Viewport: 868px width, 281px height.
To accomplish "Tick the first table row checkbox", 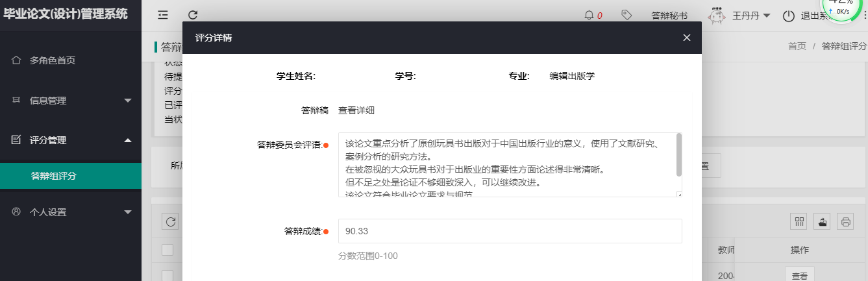I will (167, 275).
